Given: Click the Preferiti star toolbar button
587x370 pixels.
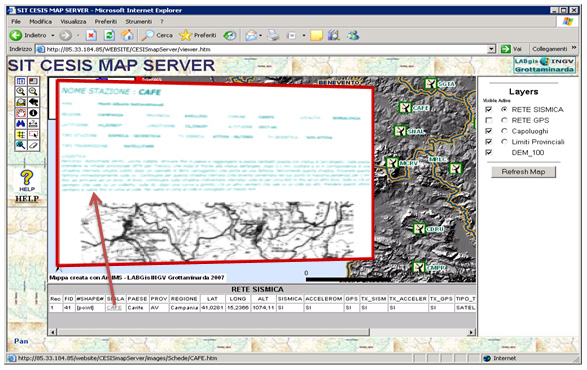Looking at the screenshot, I should [198, 35].
